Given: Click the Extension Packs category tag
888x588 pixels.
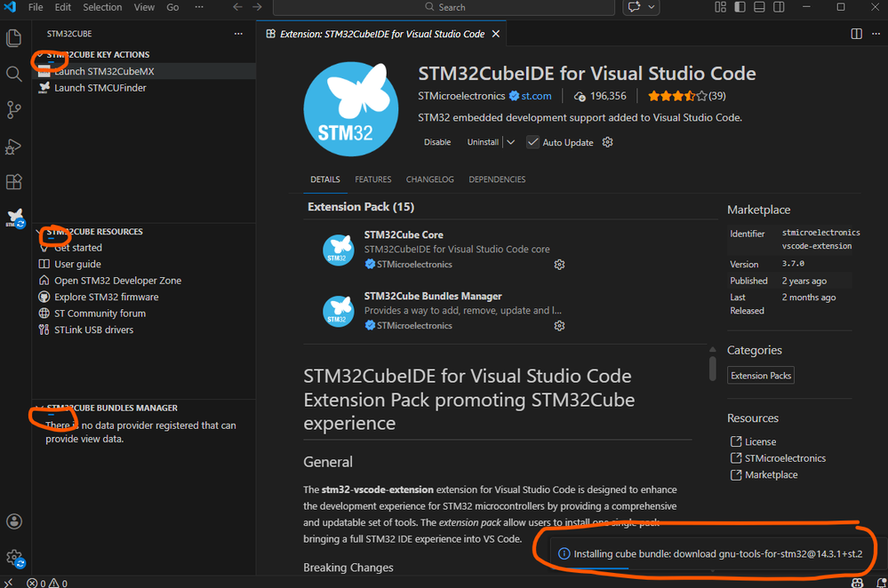Looking at the screenshot, I should tap(761, 375).
